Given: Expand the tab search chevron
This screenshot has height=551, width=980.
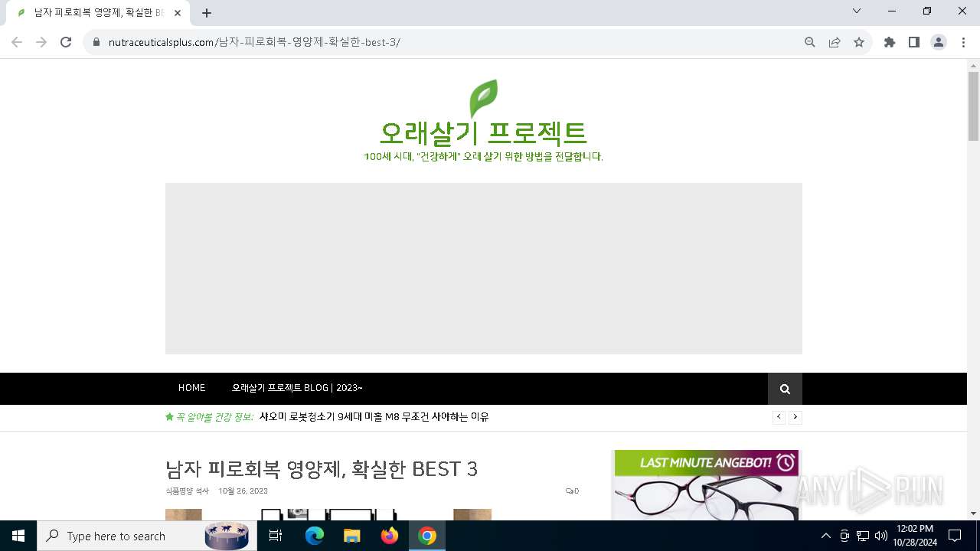Looking at the screenshot, I should coord(857,11).
